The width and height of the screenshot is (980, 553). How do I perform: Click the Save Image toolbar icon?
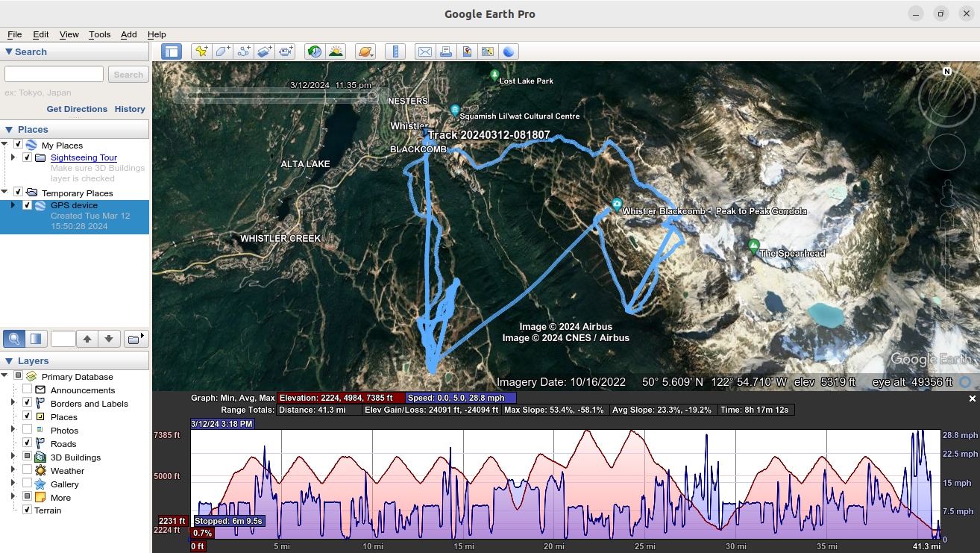(467, 51)
